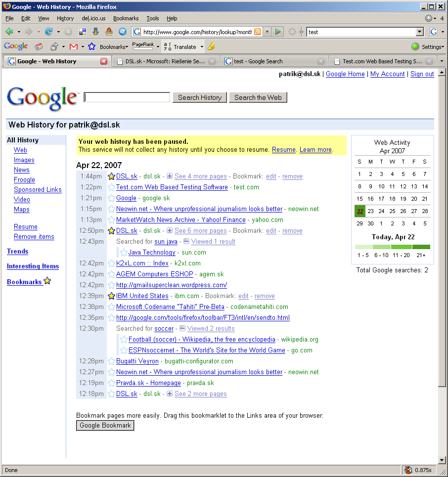Screen dimensions: 448x477
Task: Open the search box history dropdown
Action: [x=420, y=32]
